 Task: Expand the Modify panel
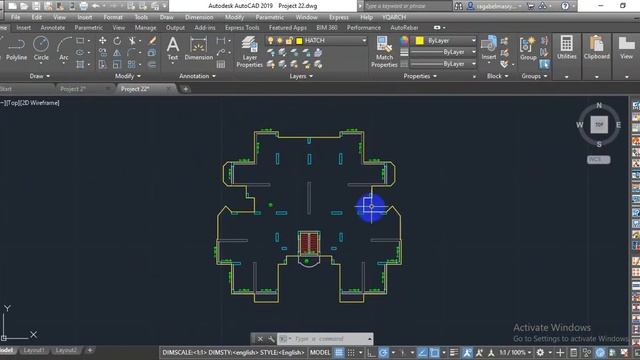(128, 76)
